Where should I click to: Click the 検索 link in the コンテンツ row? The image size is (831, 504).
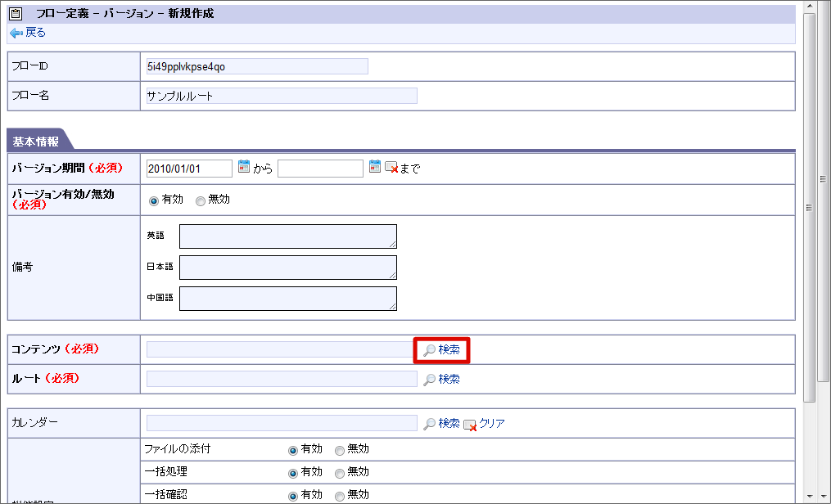click(x=449, y=350)
